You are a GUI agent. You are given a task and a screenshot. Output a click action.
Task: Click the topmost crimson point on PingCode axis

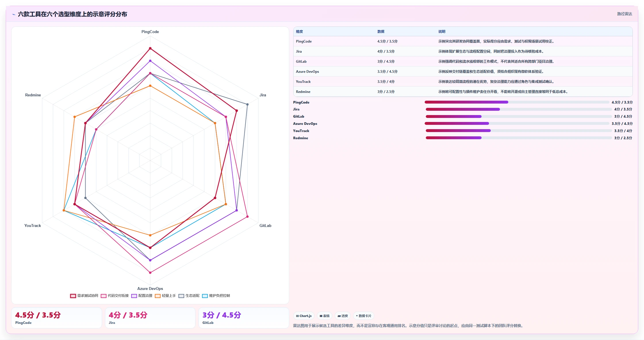coord(150,48)
